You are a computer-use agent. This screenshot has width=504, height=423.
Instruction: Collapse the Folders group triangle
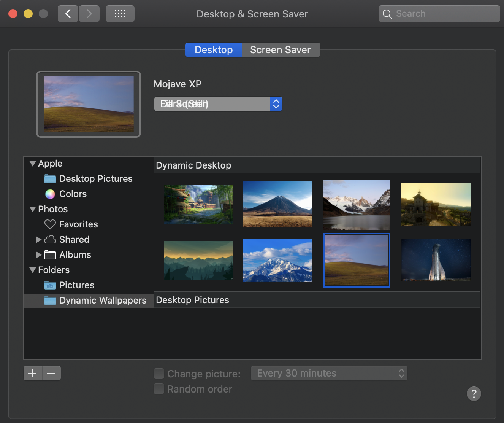coord(33,270)
